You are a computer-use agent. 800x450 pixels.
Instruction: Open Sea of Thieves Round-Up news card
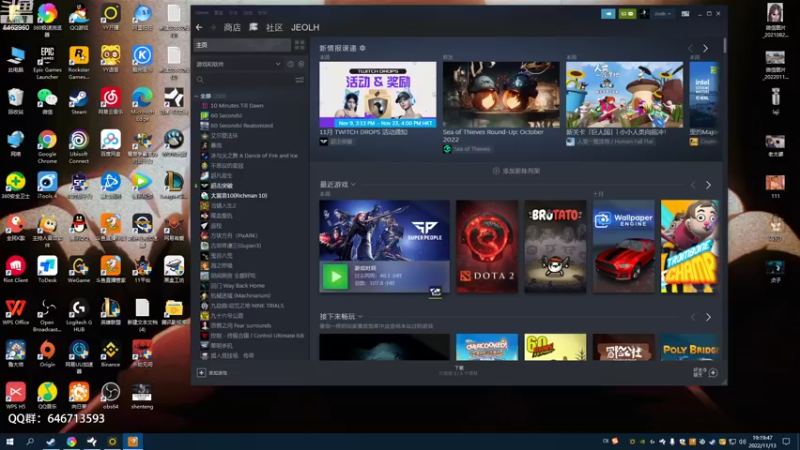501,94
